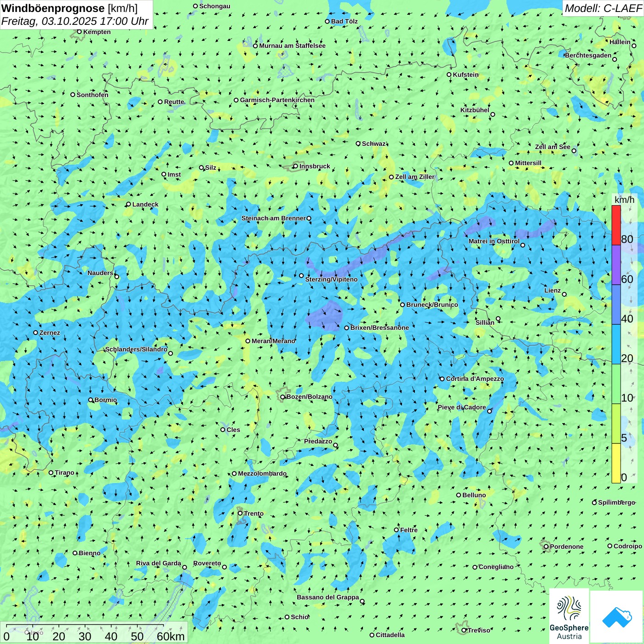This screenshot has width=644, height=644.
Task: Click the GeoSphere Austria logo
Action: (569, 616)
